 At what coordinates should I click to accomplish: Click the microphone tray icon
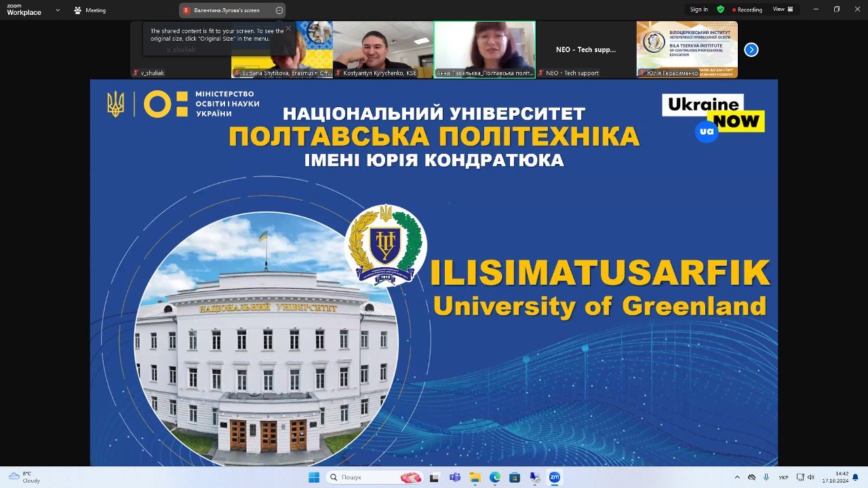click(x=766, y=477)
